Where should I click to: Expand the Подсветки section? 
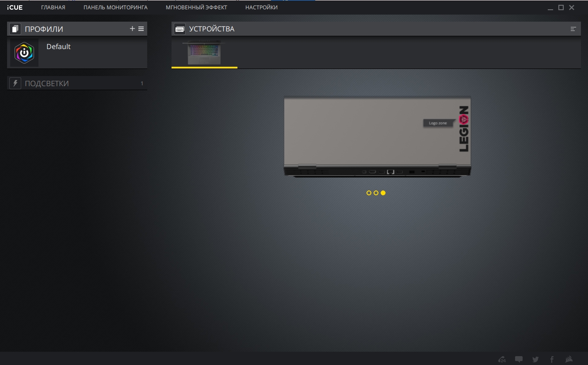77,84
